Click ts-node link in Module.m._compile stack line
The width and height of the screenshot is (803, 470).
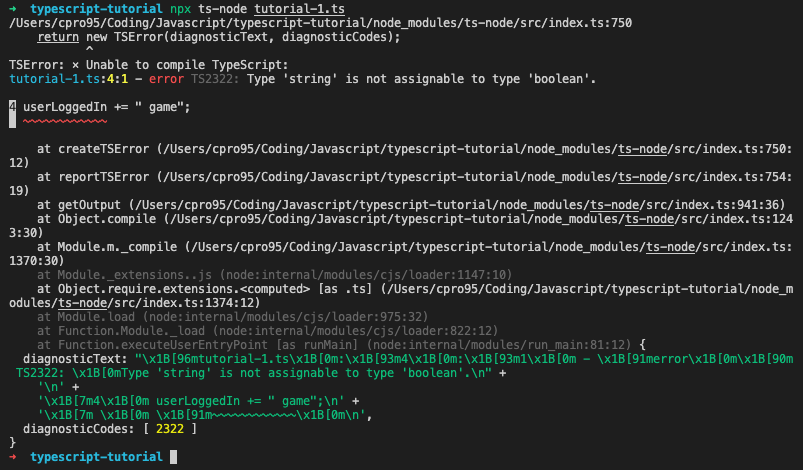tap(670, 247)
